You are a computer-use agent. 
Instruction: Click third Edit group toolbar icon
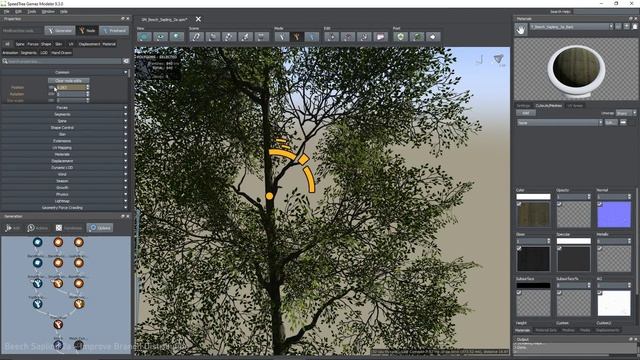(364, 37)
